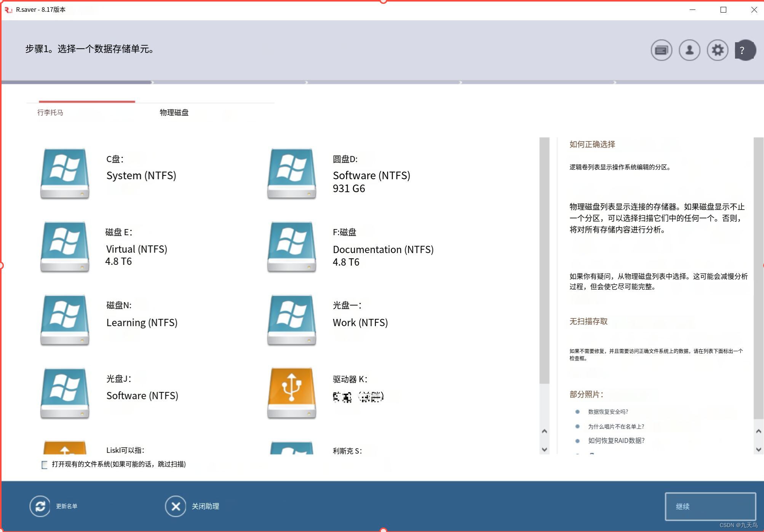
Task: Switch to the 行李托马 tab
Action: click(x=51, y=113)
